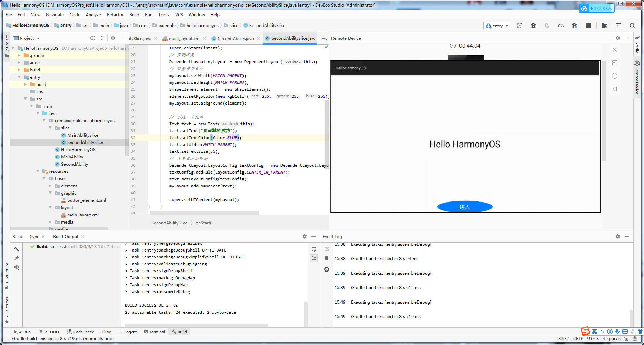
Task: Open Build panel settings gear
Action: pyautogui.click(x=305, y=236)
